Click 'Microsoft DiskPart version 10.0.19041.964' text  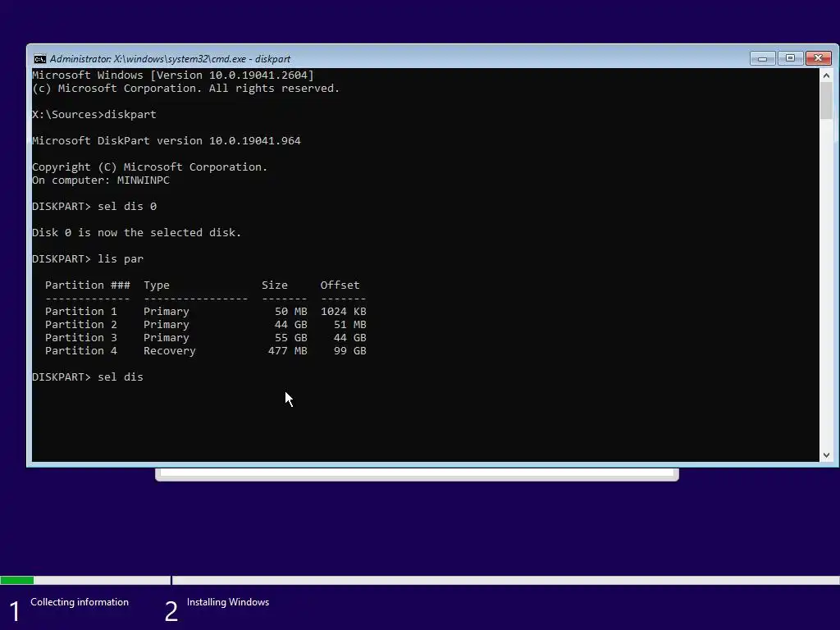(x=166, y=141)
